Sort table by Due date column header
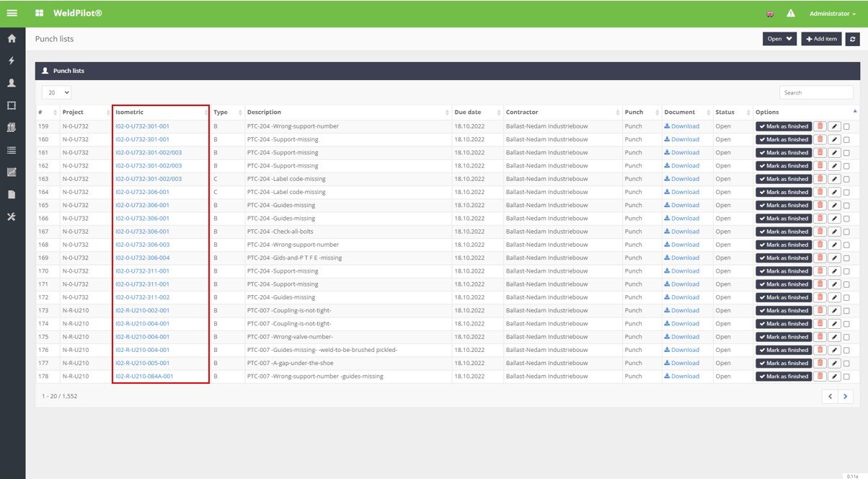Screen dimensions: 868x479 pyautogui.click(x=467, y=113)
